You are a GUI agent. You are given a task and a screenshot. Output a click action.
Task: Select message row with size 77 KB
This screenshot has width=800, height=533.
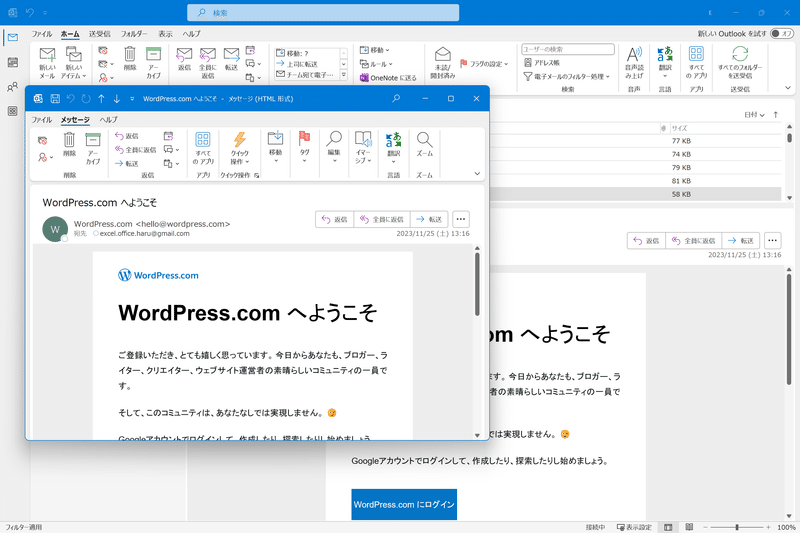click(635, 141)
